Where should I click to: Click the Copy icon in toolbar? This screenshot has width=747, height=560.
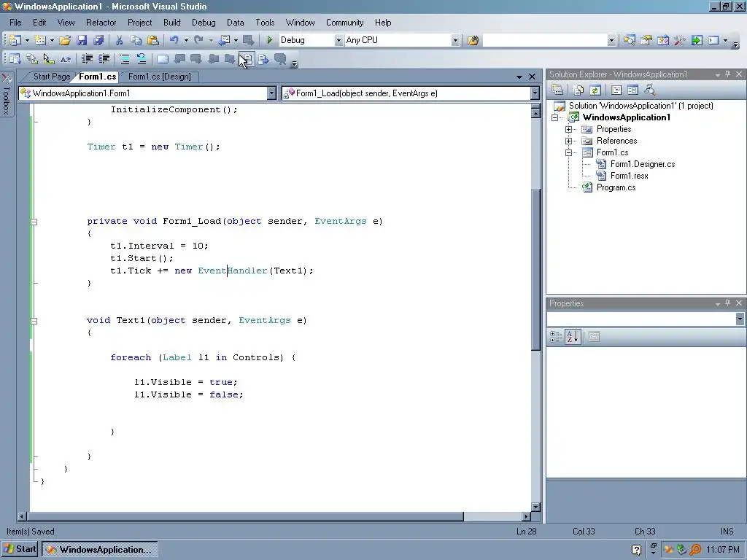[136, 41]
